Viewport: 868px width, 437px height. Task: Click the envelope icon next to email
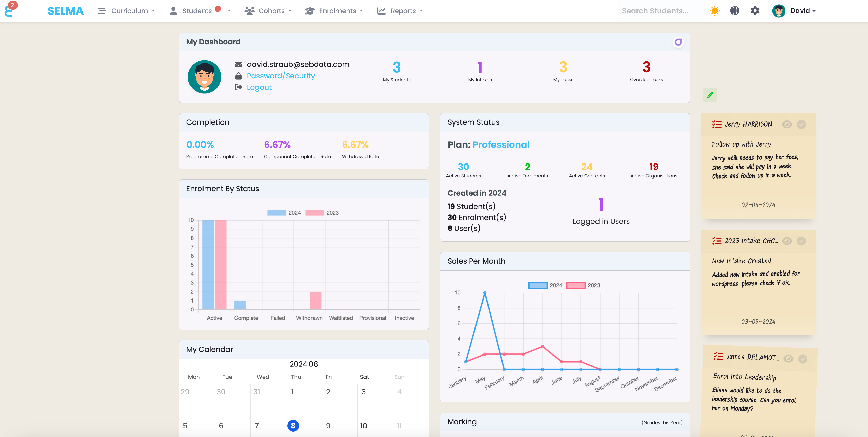[x=238, y=64]
